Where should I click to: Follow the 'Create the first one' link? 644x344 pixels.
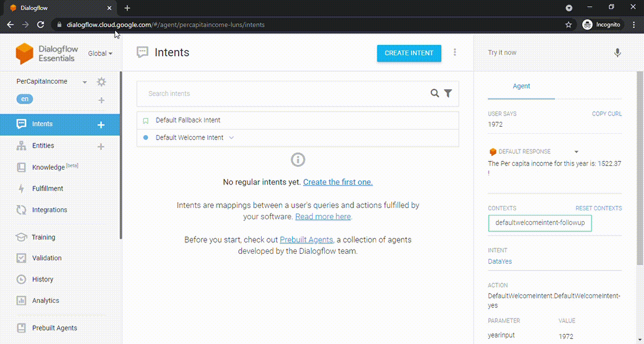[x=338, y=182]
